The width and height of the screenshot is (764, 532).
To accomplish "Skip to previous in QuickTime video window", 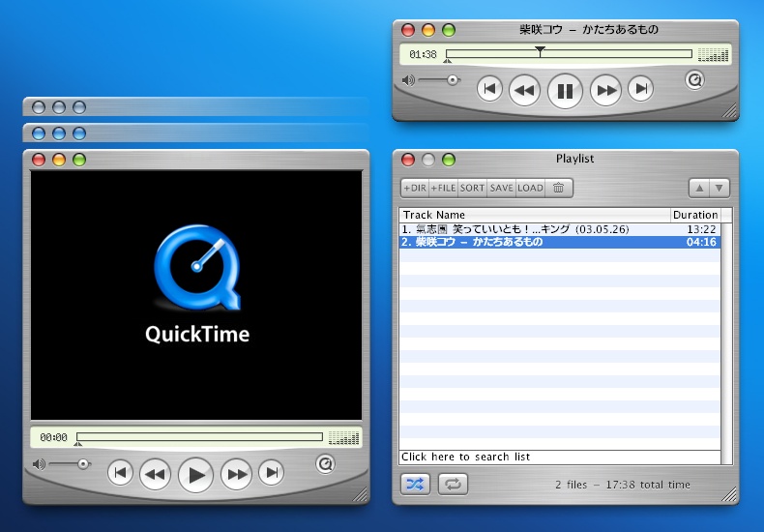I will (120, 473).
